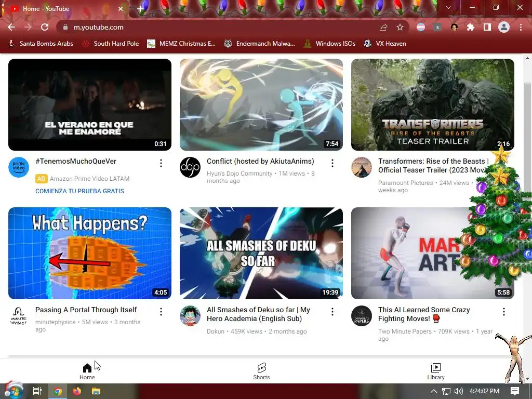Open options for This AI Learned video
This screenshot has height=399, width=532.
tap(504, 312)
